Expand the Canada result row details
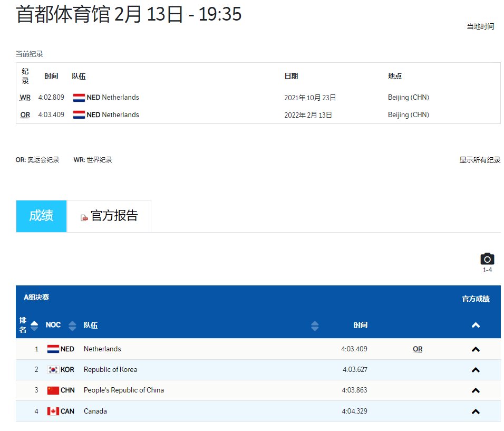Screen dimensions: 504x431 [x=475, y=411]
